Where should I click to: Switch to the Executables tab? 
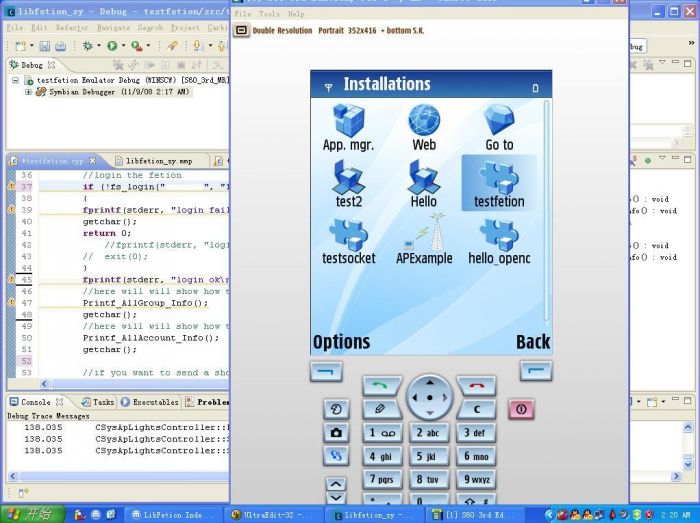[150, 402]
